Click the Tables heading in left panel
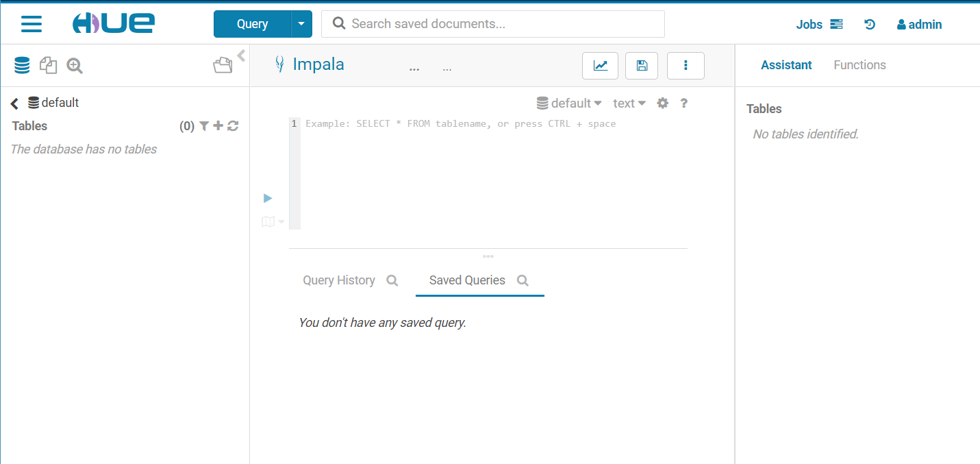The width and height of the screenshot is (980, 464). (29, 126)
